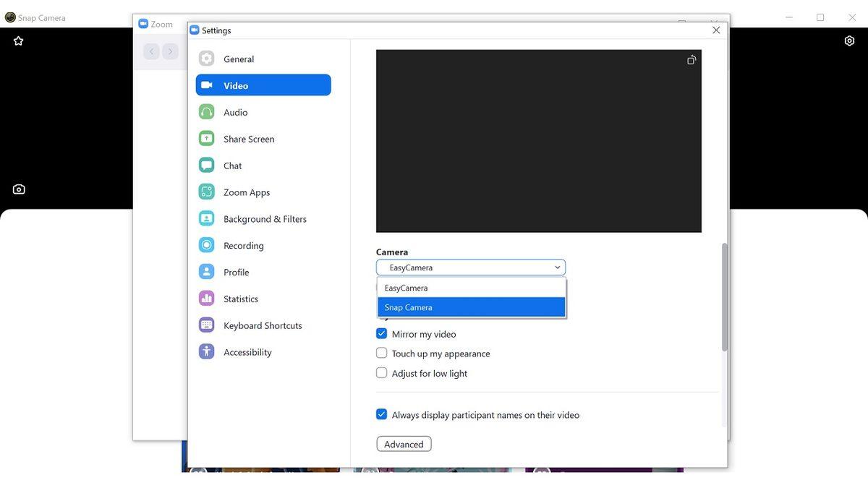Open Snap Camera settings gear
868x488 pixels.
point(849,41)
